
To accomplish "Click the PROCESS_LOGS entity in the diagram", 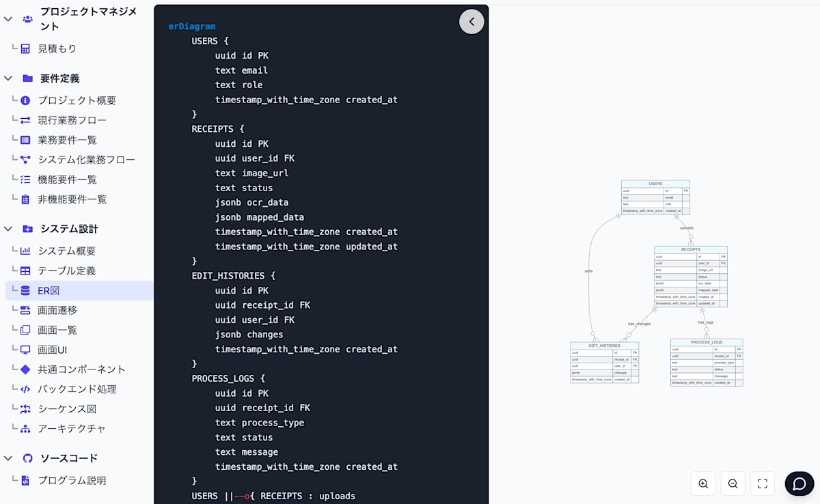I will [707, 363].
